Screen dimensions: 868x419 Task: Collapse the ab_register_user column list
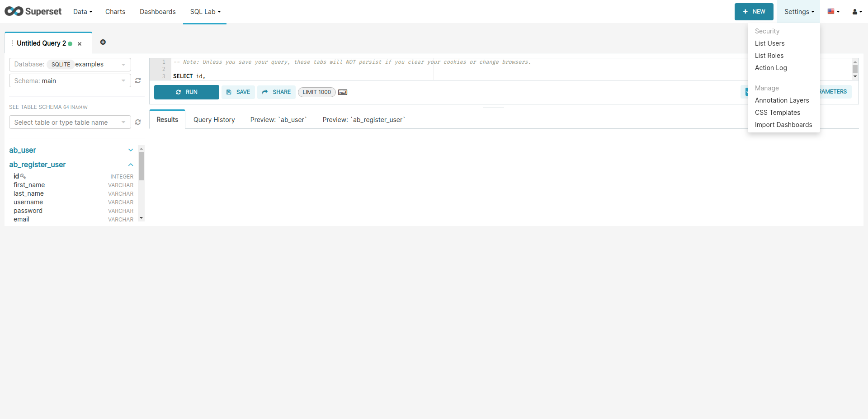(131, 165)
